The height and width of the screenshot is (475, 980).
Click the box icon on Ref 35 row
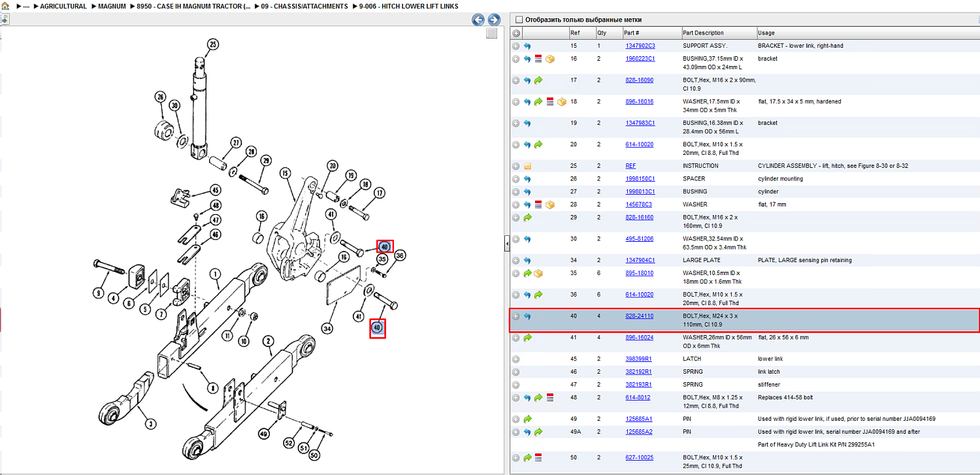[x=538, y=273]
